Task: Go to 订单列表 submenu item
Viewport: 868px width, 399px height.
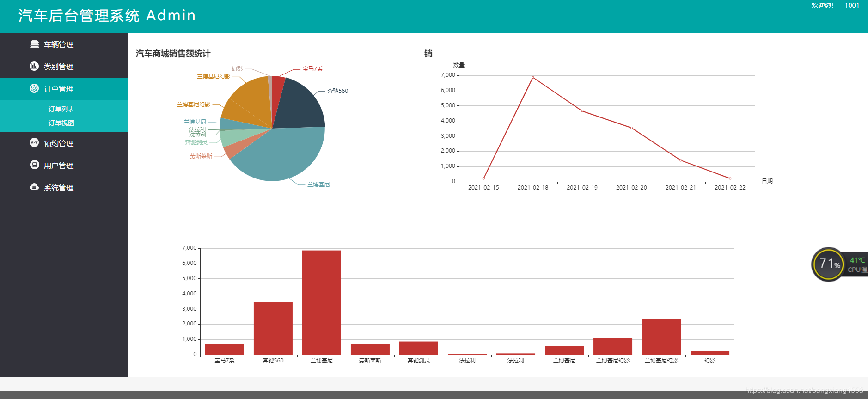Action: 61,109
